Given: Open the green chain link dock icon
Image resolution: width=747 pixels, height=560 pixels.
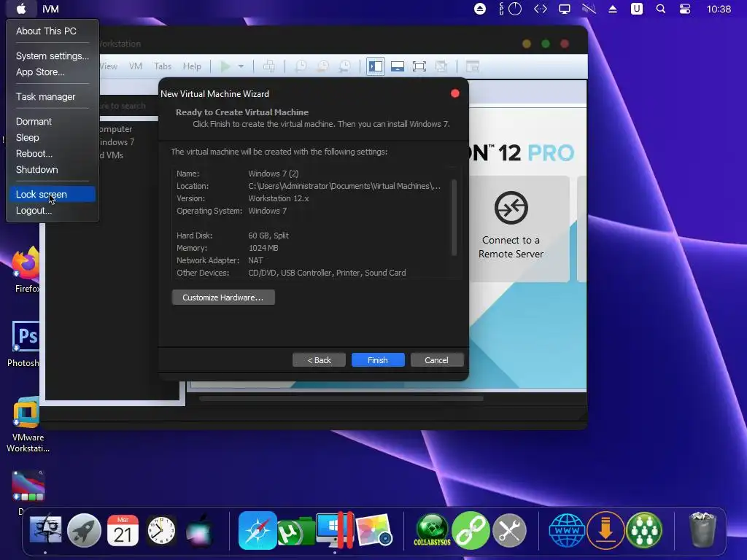Looking at the screenshot, I should tap(471, 531).
